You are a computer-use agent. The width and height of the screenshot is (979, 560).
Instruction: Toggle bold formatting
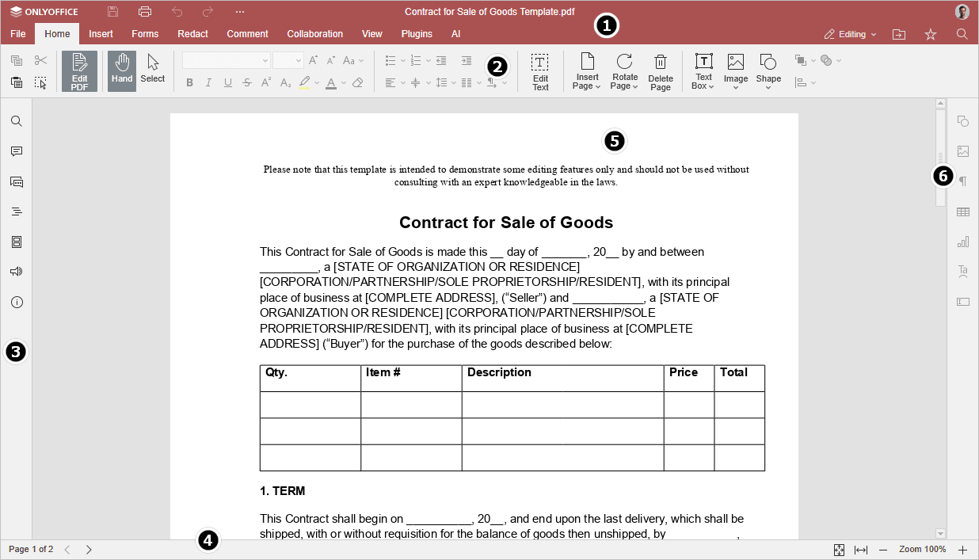coord(189,82)
